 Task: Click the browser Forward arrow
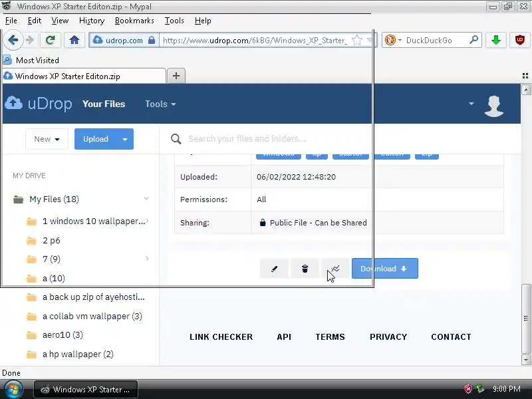(30, 40)
